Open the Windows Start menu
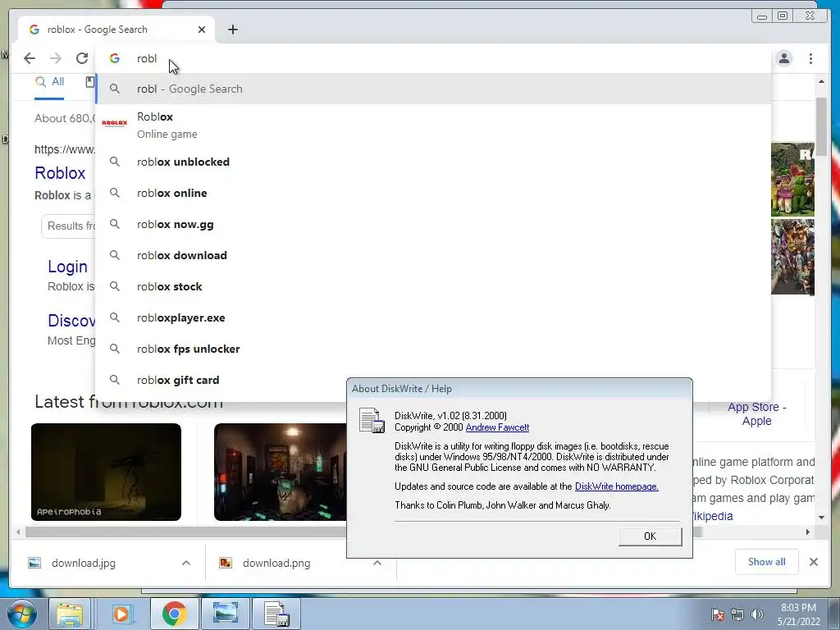 coord(22,614)
